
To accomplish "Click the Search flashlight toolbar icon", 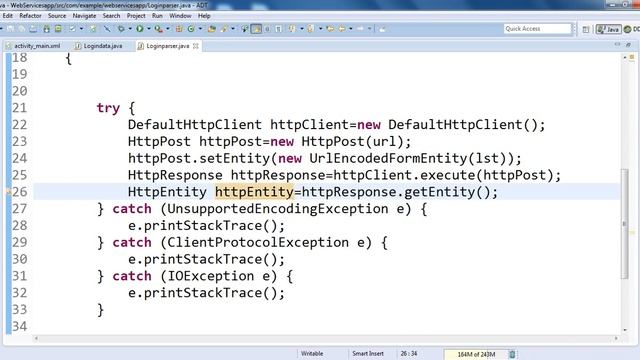I will click(224, 29).
